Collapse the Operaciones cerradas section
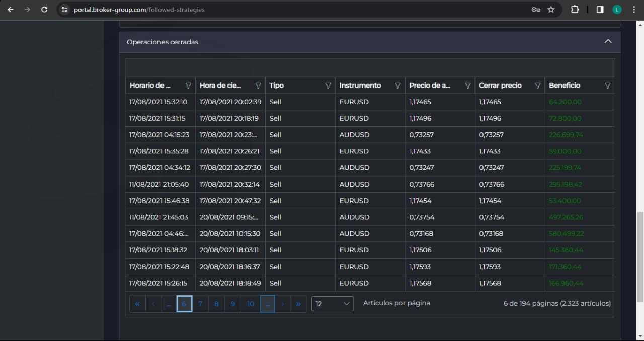644x341 pixels. coord(608,42)
